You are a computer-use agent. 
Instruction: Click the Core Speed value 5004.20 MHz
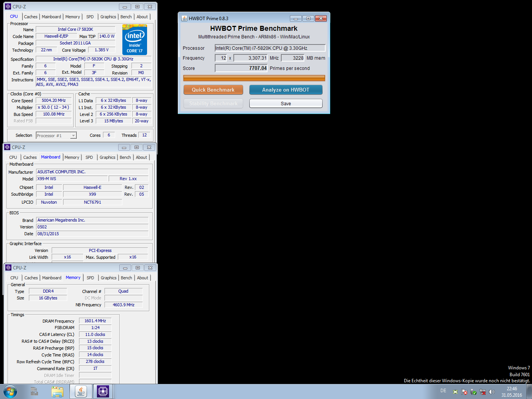[54, 100]
